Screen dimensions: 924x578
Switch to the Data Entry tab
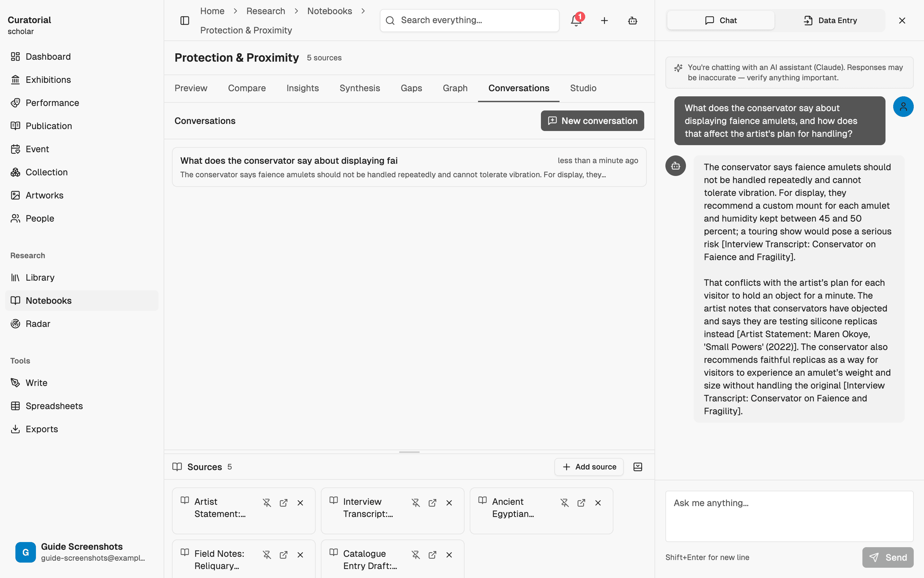coord(830,20)
